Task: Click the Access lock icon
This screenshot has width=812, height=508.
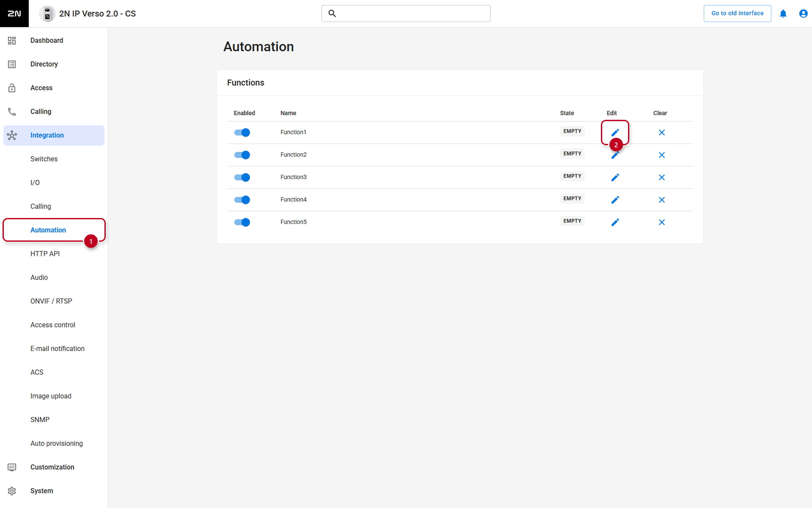Action: [12, 88]
